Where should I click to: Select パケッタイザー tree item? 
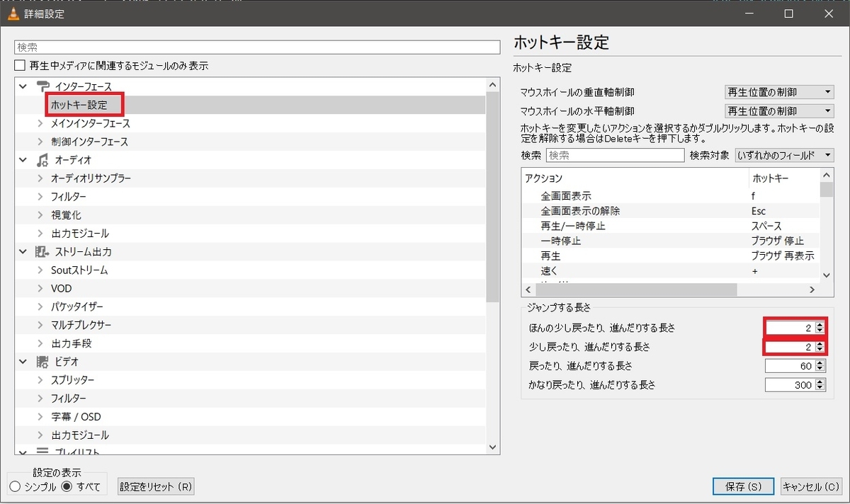77,307
